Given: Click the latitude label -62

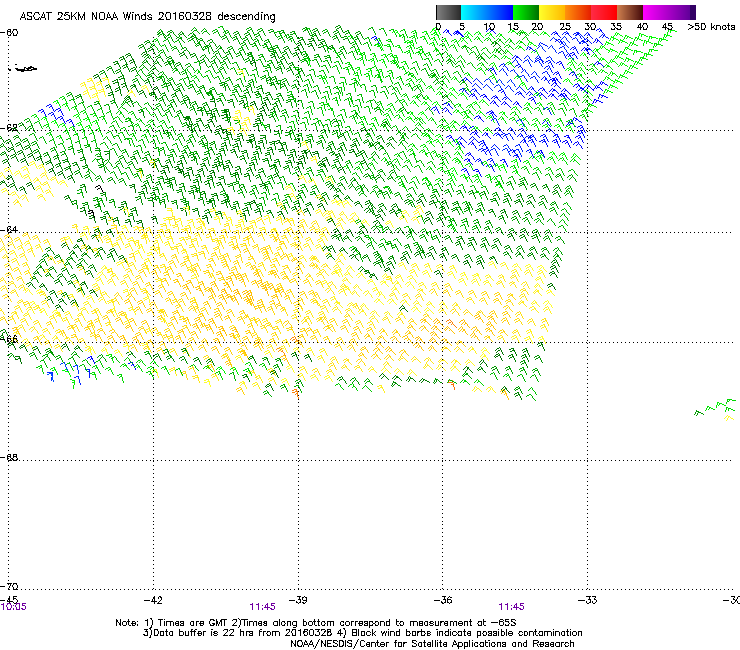Looking at the screenshot, I should click(x=9, y=128).
